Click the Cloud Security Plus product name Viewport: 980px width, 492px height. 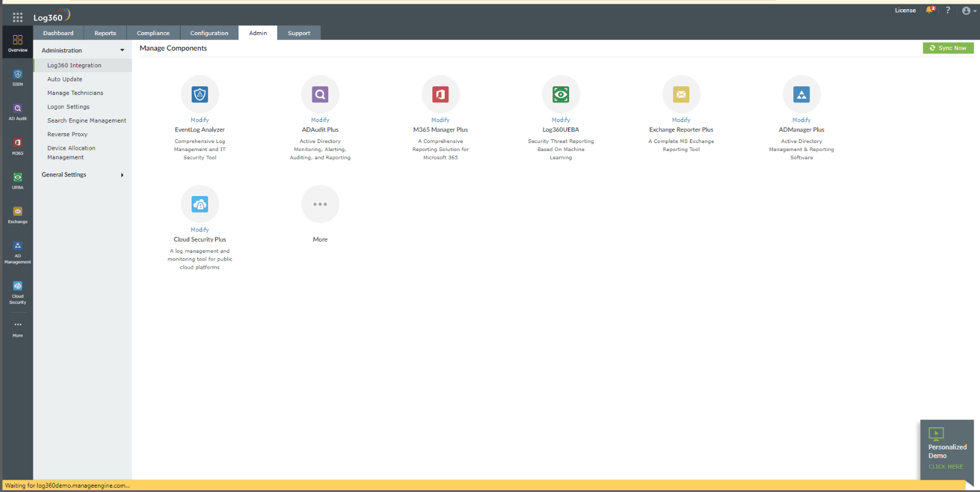pyautogui.click(x=200, y=240)
